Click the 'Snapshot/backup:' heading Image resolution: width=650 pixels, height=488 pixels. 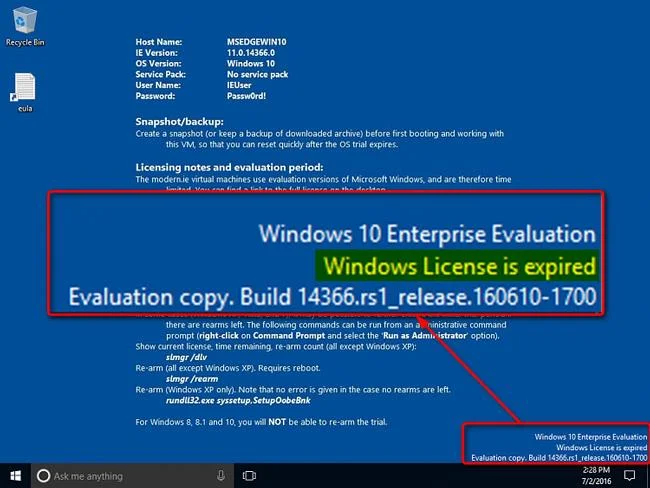pos(179,121)
